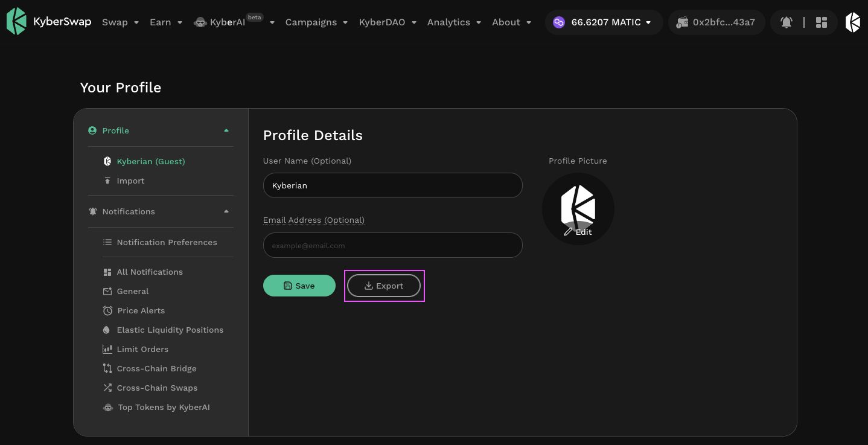
Task: Click the KyberSwap logo top left
Action: click(x=49, y=22)
